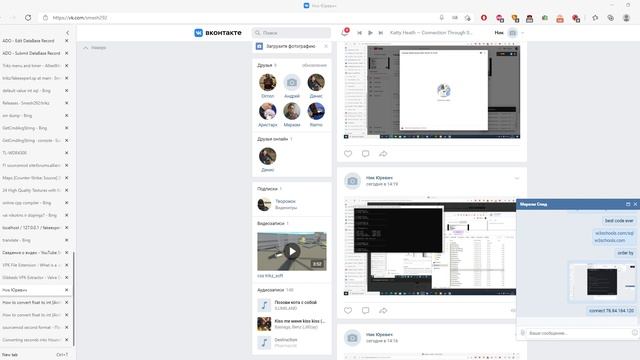
Task: Collapse the vertical tabs sidebar chevron
Action: pyautogui.click(x=67, y=33)
